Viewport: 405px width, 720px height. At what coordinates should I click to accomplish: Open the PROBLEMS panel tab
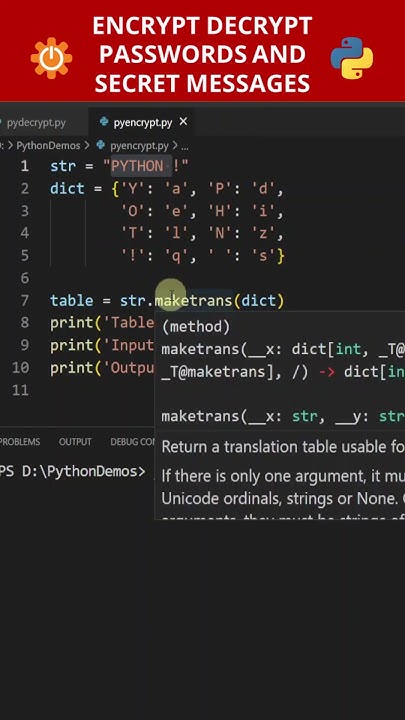pos(20,442)
